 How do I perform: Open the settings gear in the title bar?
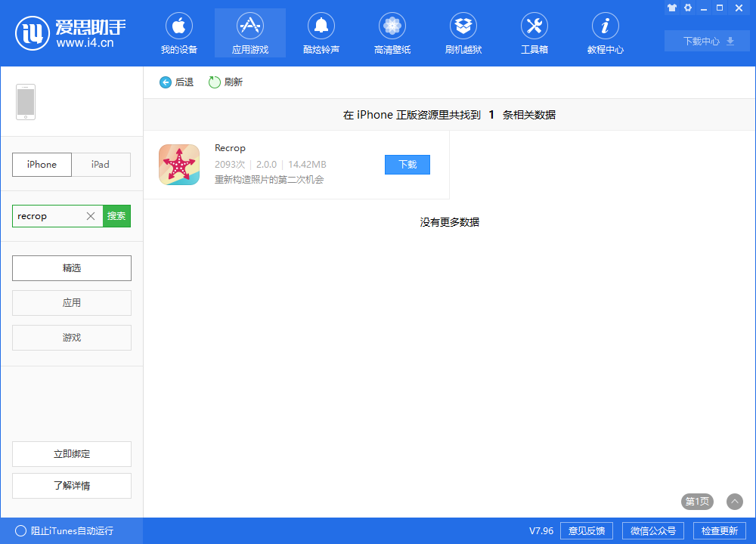[x=688, y=8]
